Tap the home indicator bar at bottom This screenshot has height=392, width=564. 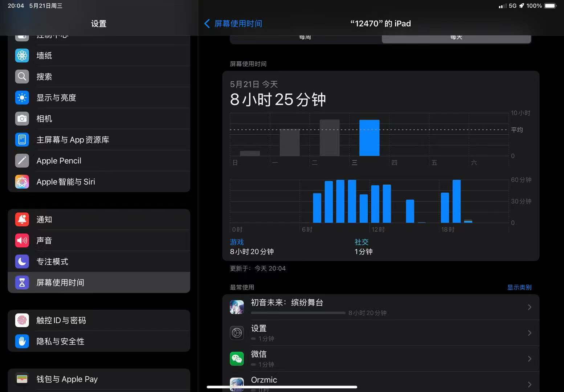282,387
